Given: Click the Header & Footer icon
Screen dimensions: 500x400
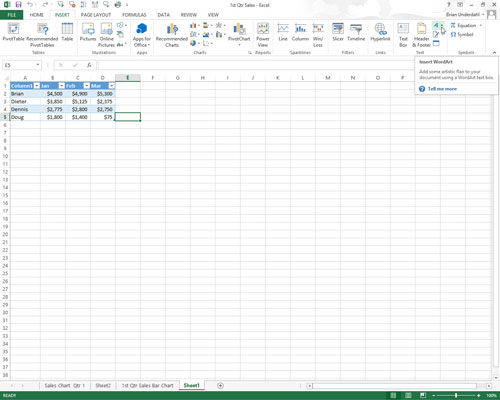Looking at the screenshot, I should click(x=421, y=35).
